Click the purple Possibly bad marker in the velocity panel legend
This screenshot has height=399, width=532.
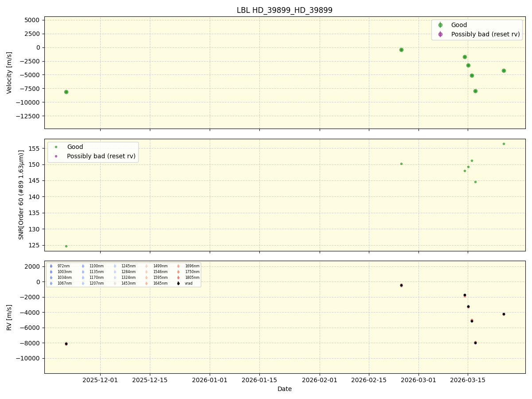click(440, 34)
